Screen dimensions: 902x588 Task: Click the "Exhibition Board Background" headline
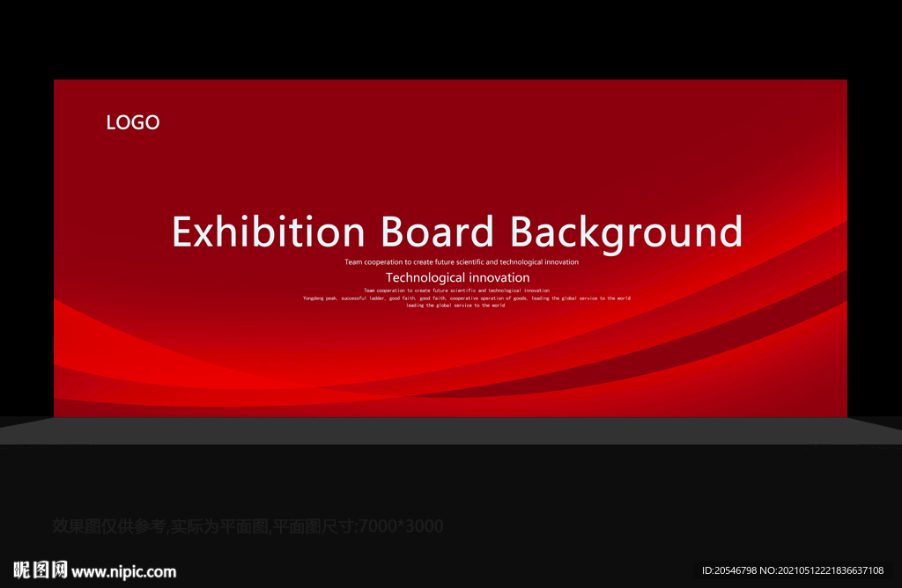tap(457, 232)
